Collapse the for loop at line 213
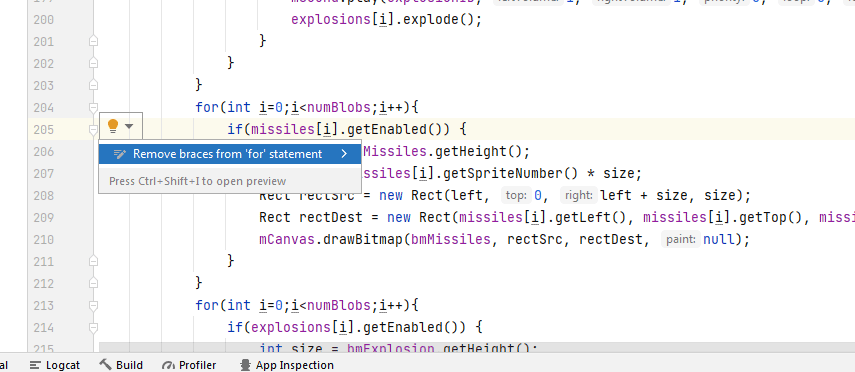The width and height of the screenshot is (855, 372). (x=93, y=305)
